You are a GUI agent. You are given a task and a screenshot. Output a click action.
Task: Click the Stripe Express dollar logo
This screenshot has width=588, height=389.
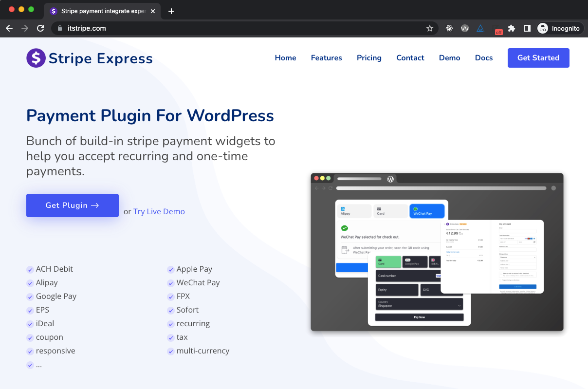tap(36, 58)
